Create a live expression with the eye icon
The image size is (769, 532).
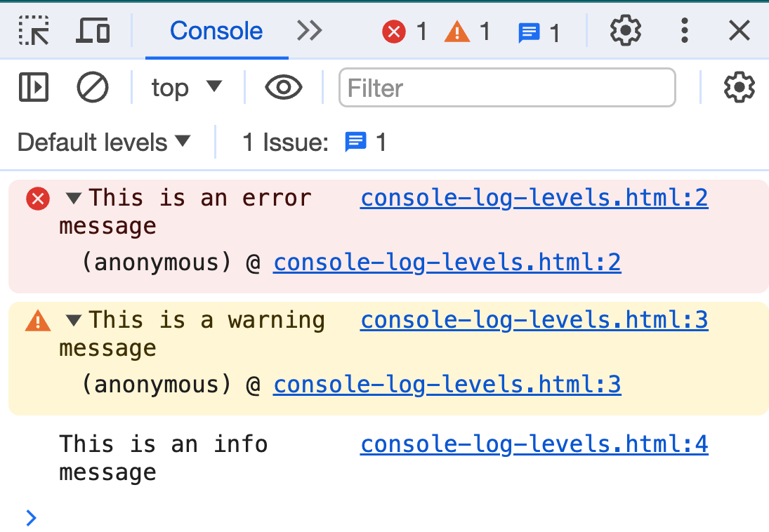tap(283, 87)
